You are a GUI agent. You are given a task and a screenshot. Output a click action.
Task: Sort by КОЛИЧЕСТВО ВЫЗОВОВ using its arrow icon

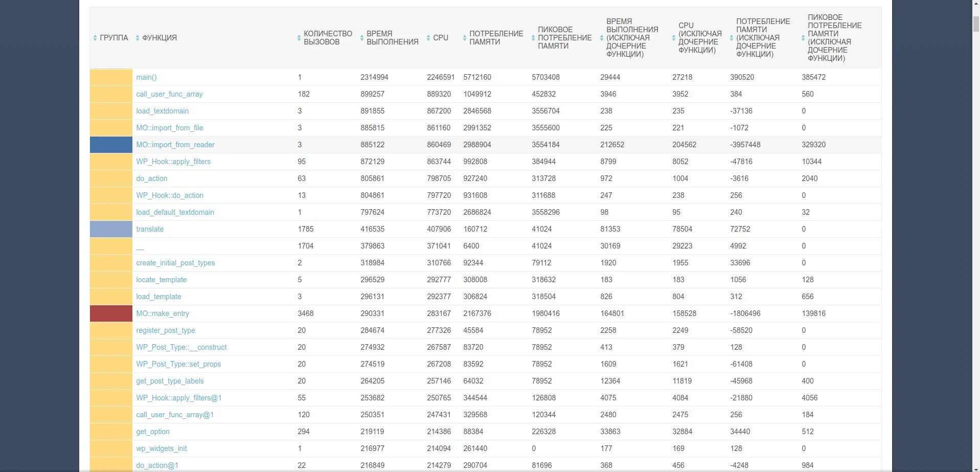(299, 38)
